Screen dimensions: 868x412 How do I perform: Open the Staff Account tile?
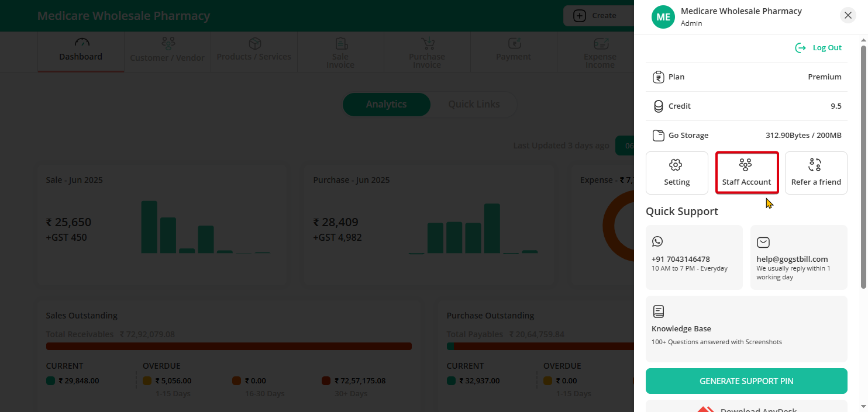pos(747,173)
